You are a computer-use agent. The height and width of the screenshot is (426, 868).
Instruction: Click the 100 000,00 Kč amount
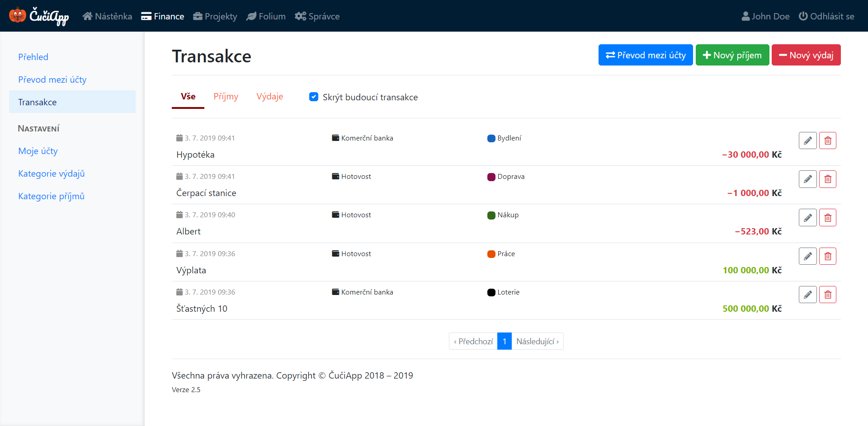(x=752, y=270)
